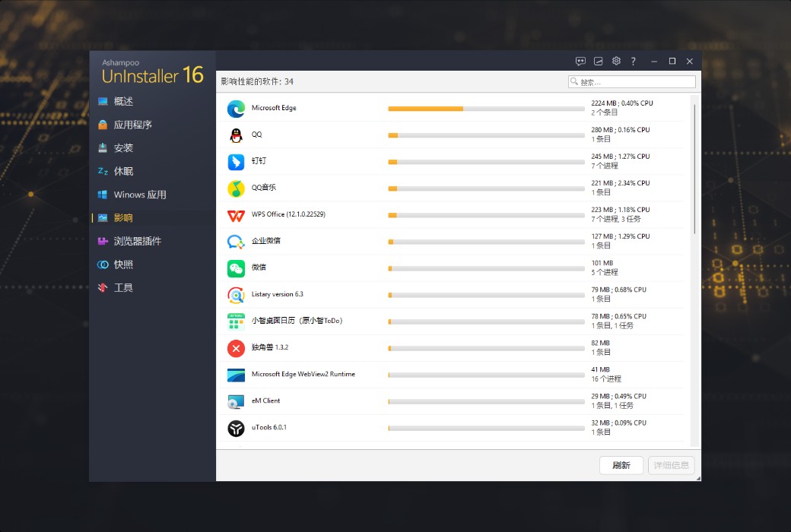Click the 搜索 search input field

tap(631, 81)
